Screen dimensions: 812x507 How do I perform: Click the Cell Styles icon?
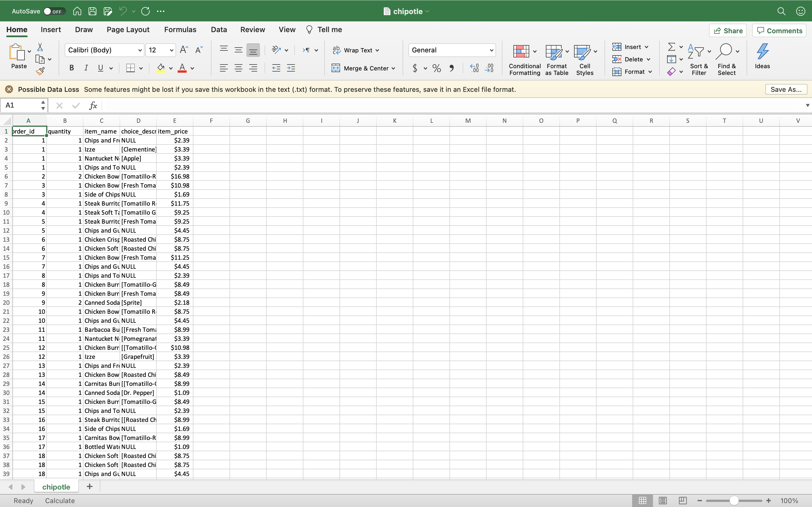(x=585, y=58)
